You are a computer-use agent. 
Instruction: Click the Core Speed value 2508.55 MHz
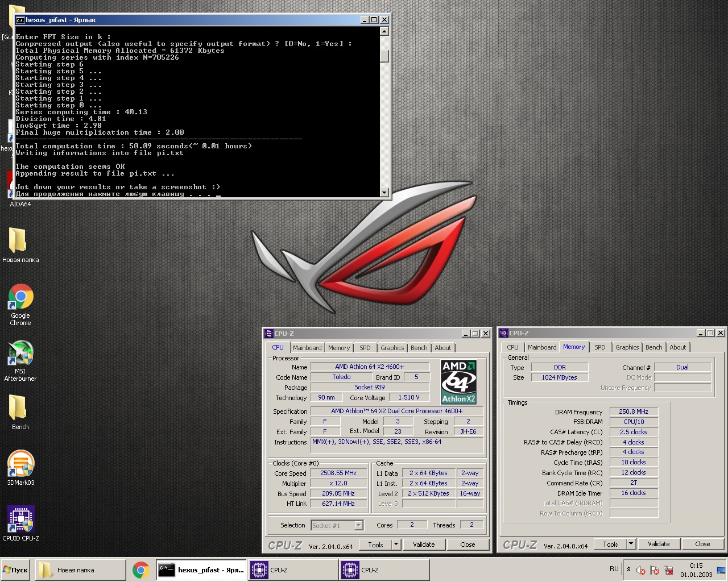click(x=338, y=473)
